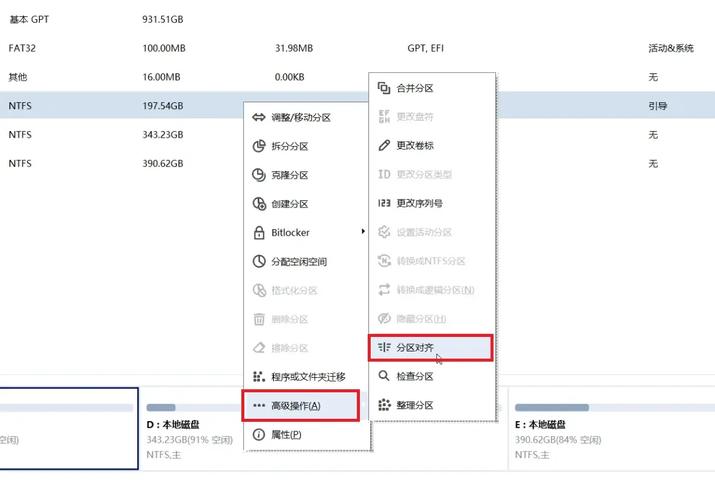The height and width of the screenshot is (500, 715).
Task: Click the 活动&系统 status cell
Action: pos(671,48)
